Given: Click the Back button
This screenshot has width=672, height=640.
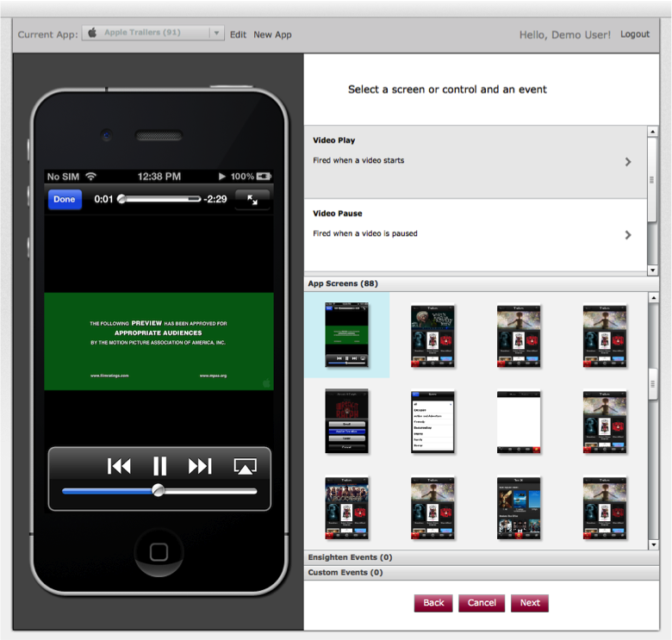Looking at the screenshot, I should point(433,603).
